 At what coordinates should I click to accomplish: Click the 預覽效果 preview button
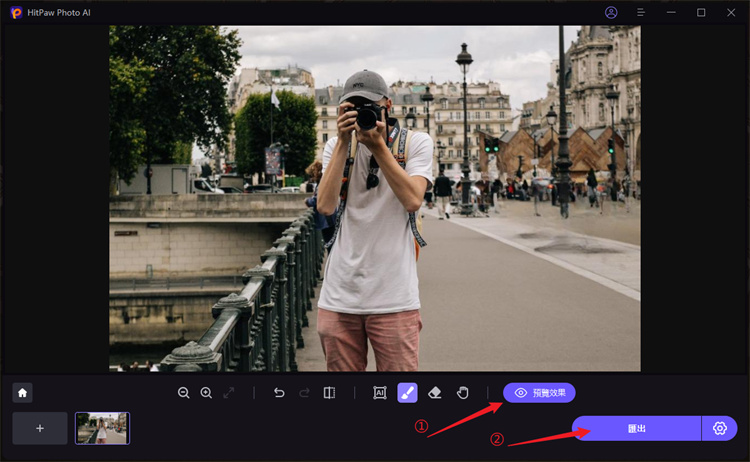pos(539,393)
